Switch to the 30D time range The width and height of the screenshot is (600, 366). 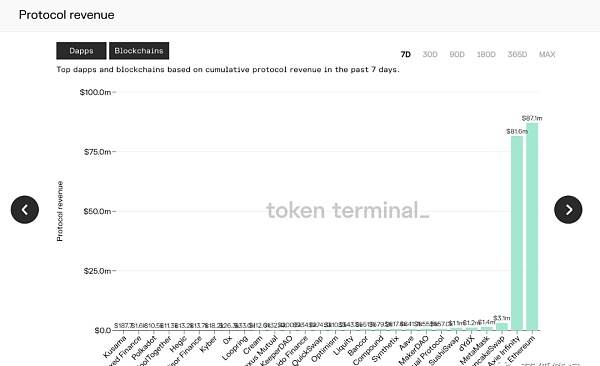pyautogui.click(x=430, y=54)
